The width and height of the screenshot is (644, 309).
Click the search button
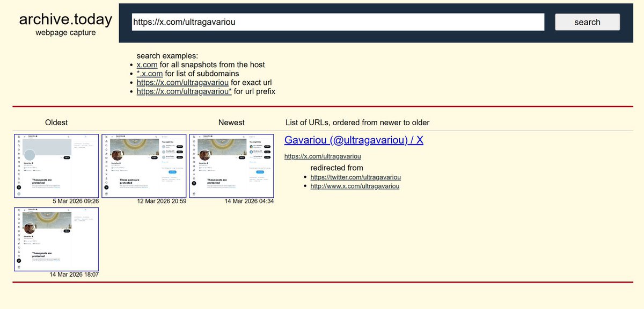[587, 22]
